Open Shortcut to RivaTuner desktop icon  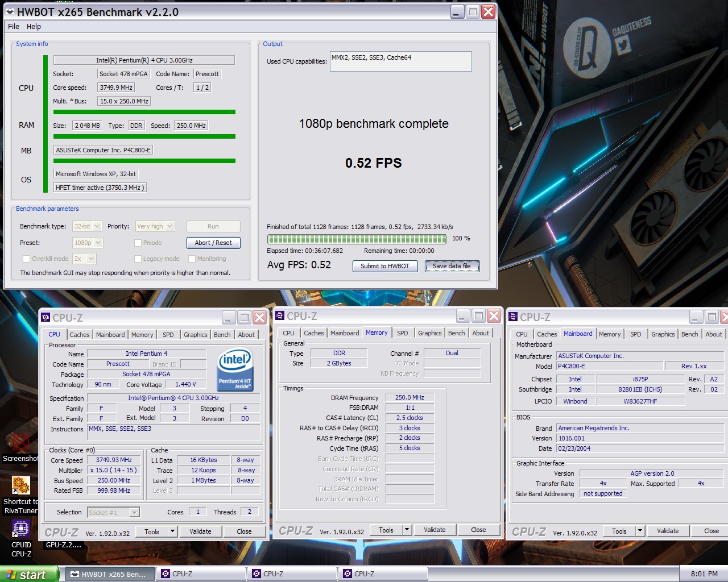coord(21,495)
